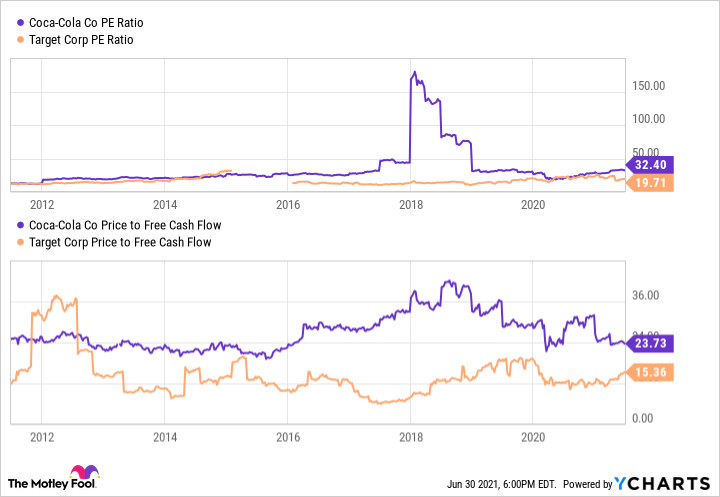Viewport: 720px width, 497px height.
Task: Click the 2012 label on the lower chart axis
Action: 41,436
